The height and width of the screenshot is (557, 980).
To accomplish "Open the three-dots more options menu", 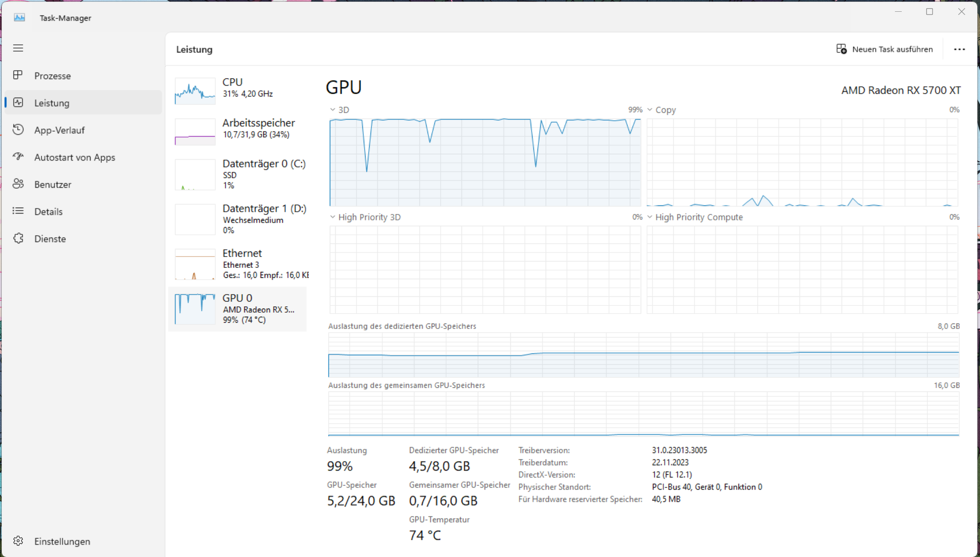I will pyautogui.click(x=959, y=49).
